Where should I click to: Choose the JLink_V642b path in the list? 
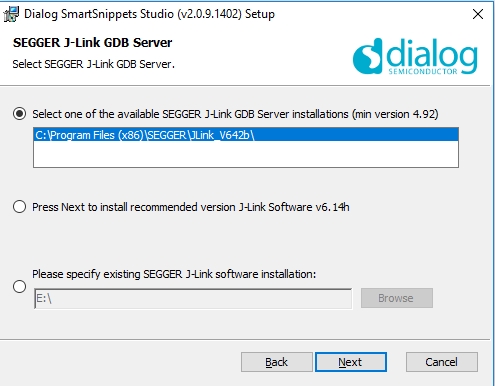pyautogui.click(x=246, y=135)
